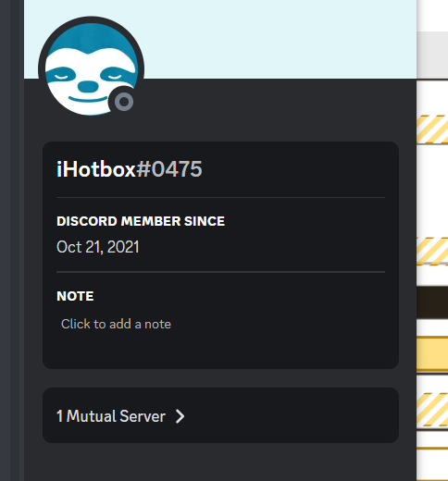This screenshot has width=448, height=481.
Task: Click the dark brown bar at right edge
Action: click(432, 302)
